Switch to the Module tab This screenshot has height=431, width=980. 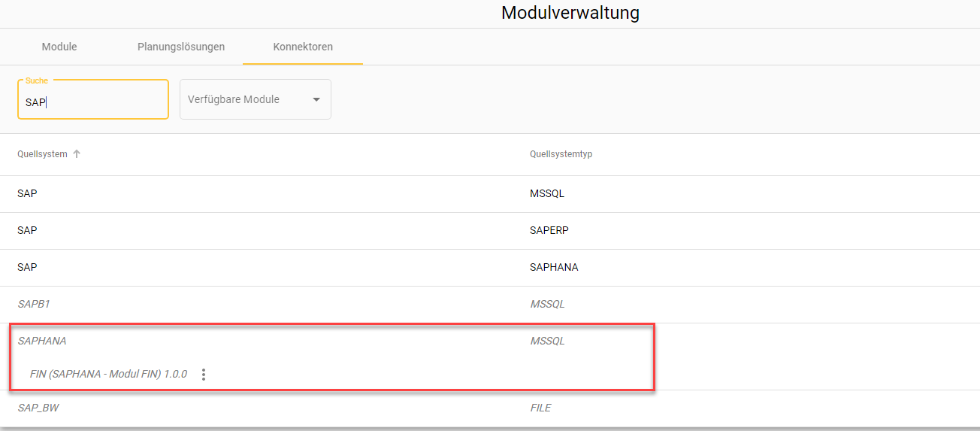coord(59,47)
